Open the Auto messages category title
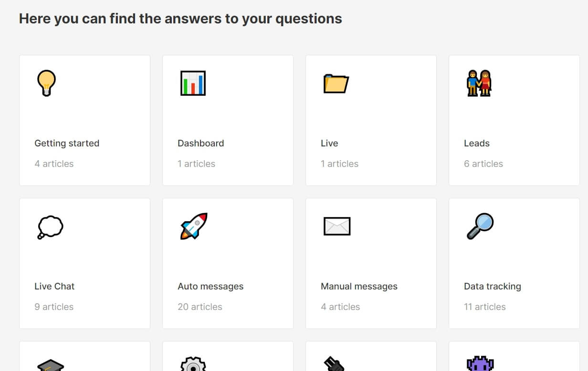The image size is (588, 371). pyautogui.click(x=210, y=286)
